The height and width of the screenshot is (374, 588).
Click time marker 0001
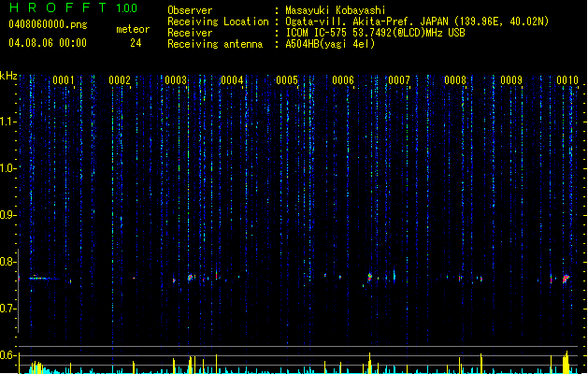coord(64,80)
